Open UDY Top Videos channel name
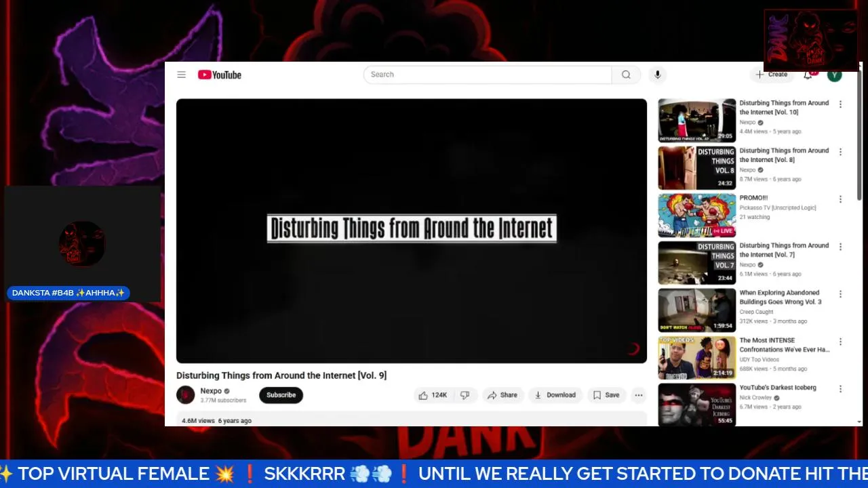 [759, 359]
